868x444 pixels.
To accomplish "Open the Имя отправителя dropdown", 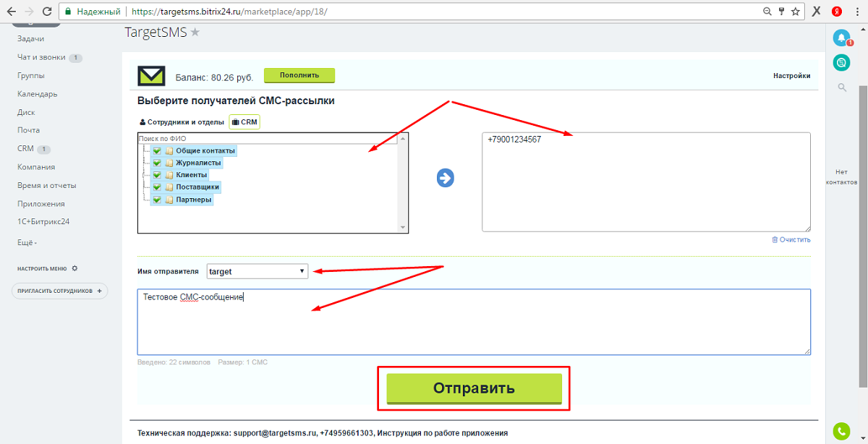I will pos(258,271).
